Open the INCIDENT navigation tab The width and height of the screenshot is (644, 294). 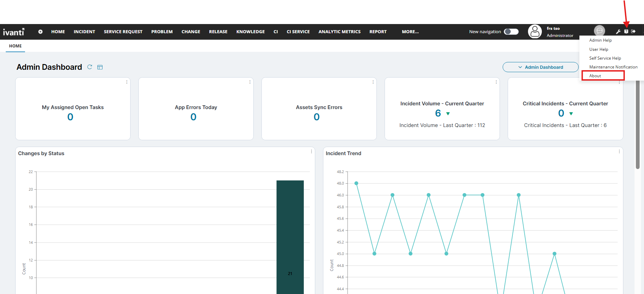[84, 31]
